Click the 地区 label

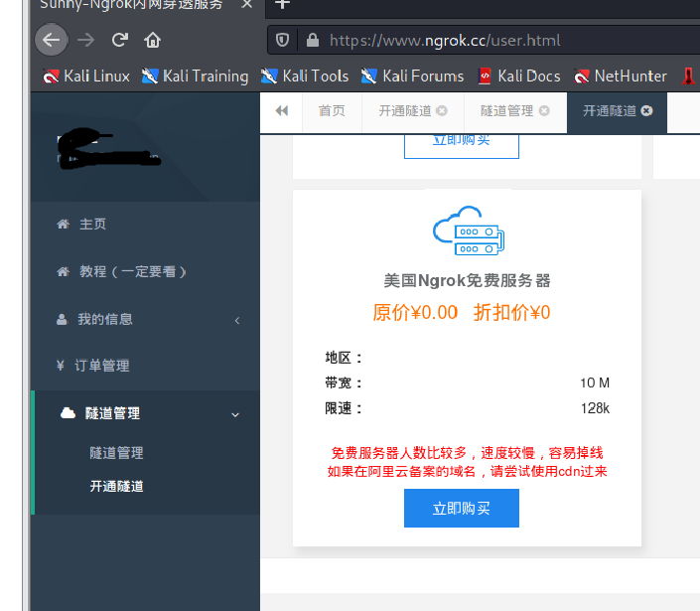click(343, 358)
